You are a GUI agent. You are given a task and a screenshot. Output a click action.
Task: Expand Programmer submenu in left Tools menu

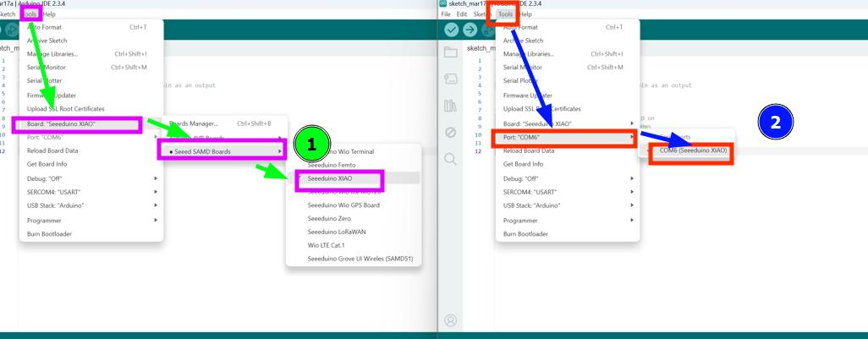(x=91, y=220)
